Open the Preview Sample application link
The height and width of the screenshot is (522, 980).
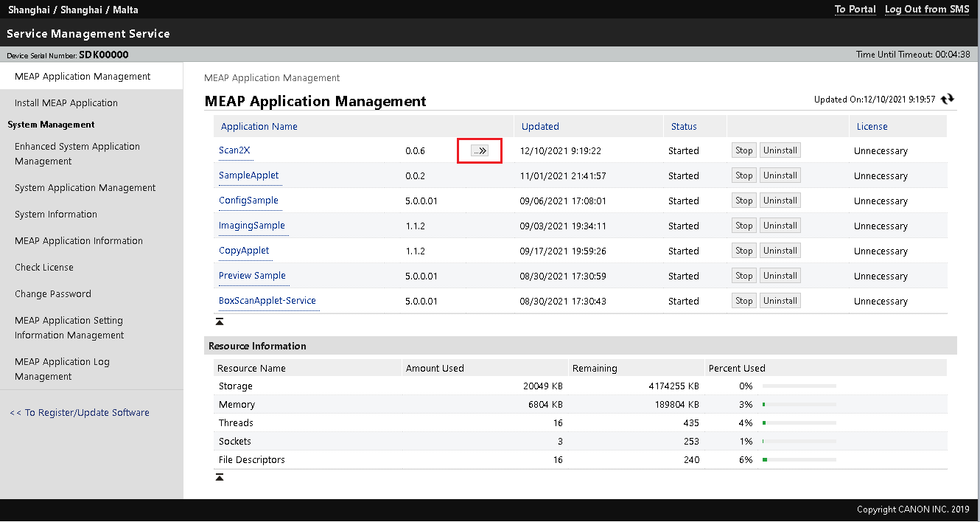[252, 276]
